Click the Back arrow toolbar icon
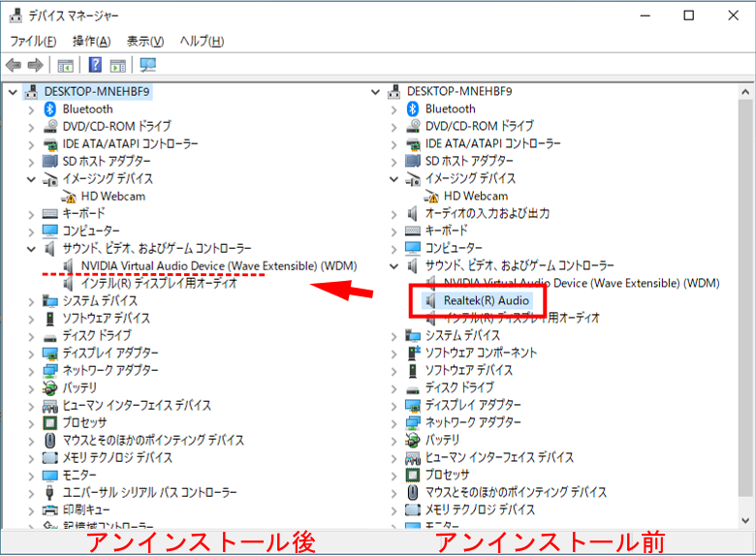The width and height of the screenshot is (756, 556). tap(14, 65)
